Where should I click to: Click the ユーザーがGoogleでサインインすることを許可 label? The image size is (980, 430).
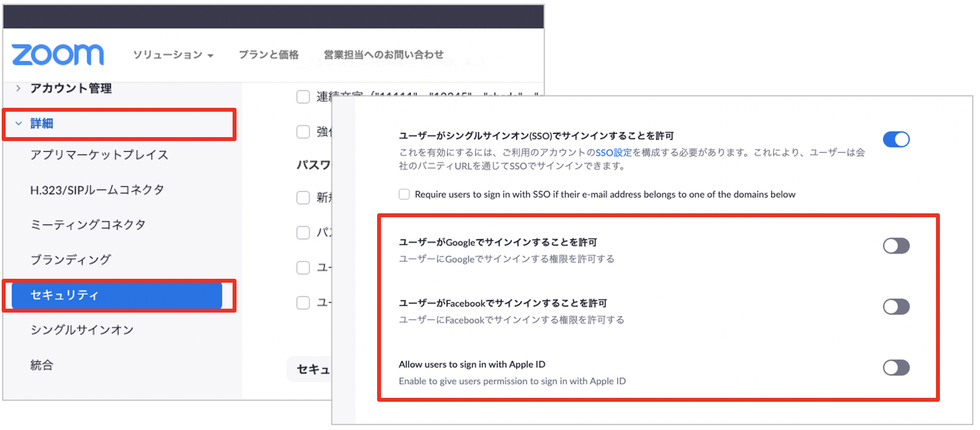tap(497, 242)
